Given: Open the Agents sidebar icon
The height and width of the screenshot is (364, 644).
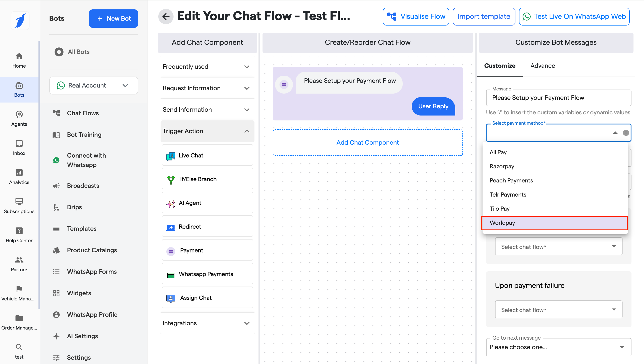Looking at the screenshot, I should (19, 118).
